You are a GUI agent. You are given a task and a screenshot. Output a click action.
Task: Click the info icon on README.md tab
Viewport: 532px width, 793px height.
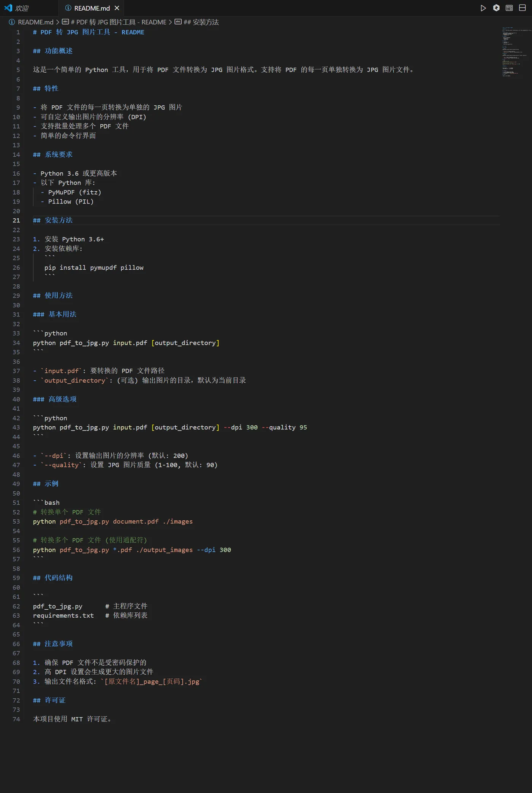point(68,8)
